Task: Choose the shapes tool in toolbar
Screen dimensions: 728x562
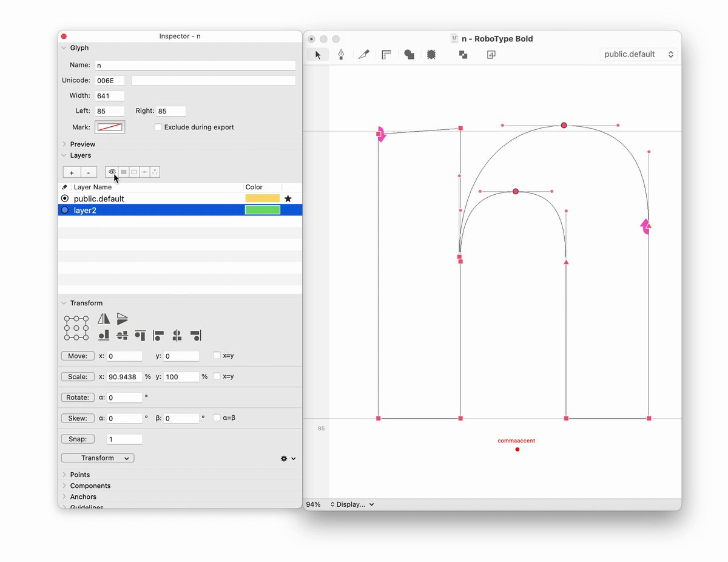Action: (409, 55)
